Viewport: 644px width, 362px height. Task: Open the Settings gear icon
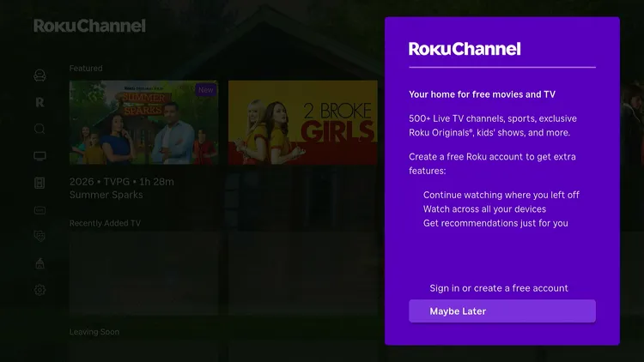(39, 290)
